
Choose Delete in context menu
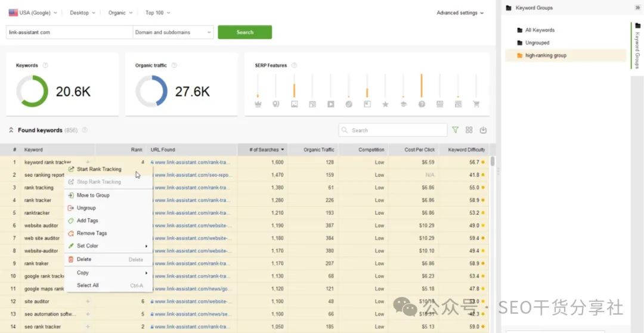pos(109,259)
